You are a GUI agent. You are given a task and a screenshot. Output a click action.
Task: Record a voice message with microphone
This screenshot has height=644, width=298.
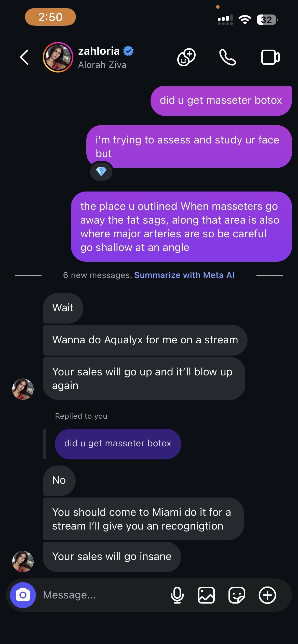pos(177,595)
